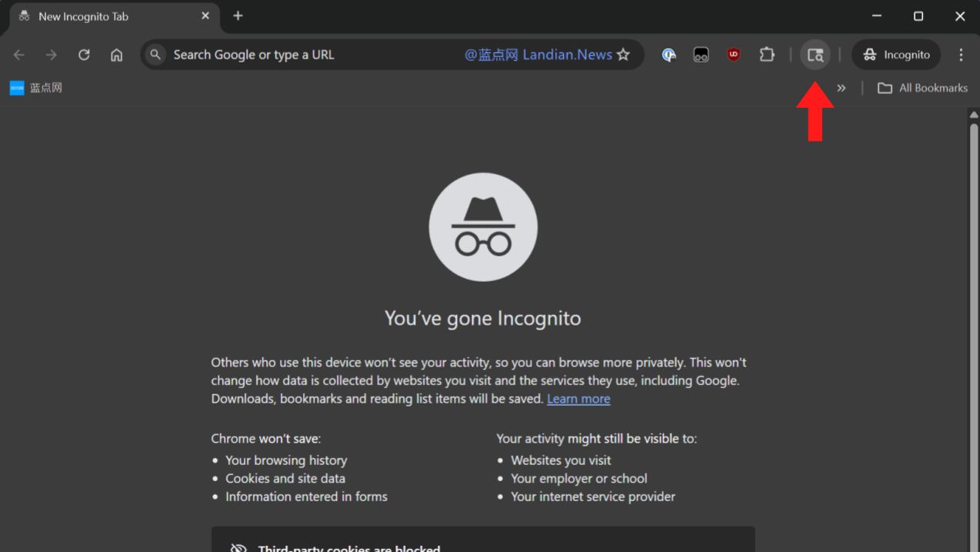Go forward with the forward arrow
980x552 pixels.
pyautogui.click(x=52, y=55)
